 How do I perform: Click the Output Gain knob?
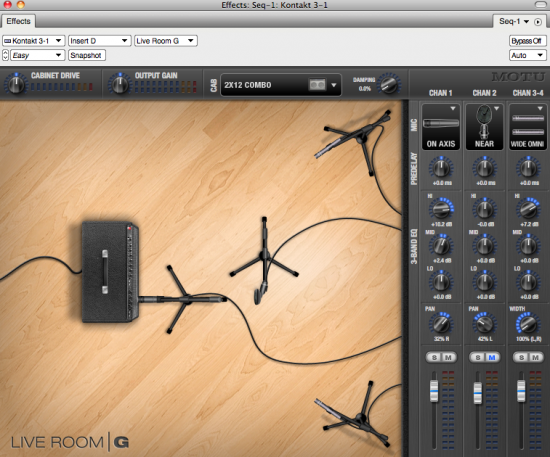pyautogui.click(x=120, y=85)
